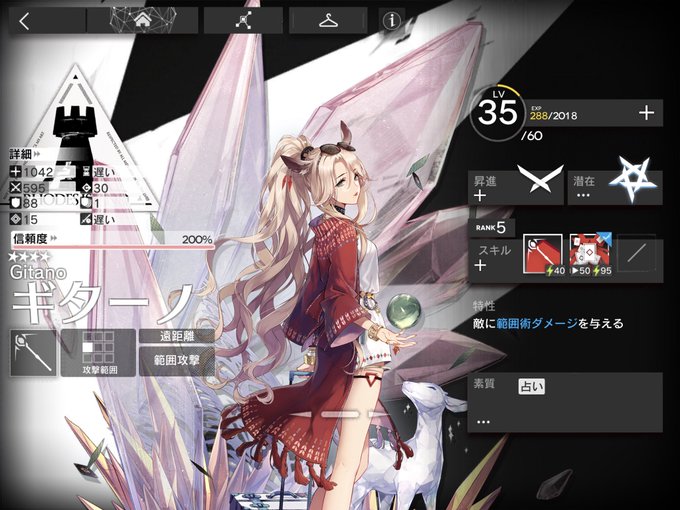Tap the HP plus stat icon
The image size is (680, 510).
pyautogui.click(x=16, y=172)
